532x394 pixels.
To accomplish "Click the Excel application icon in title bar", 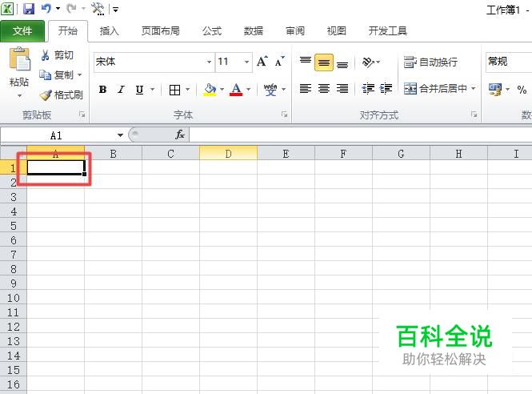I will pos(8,9).
